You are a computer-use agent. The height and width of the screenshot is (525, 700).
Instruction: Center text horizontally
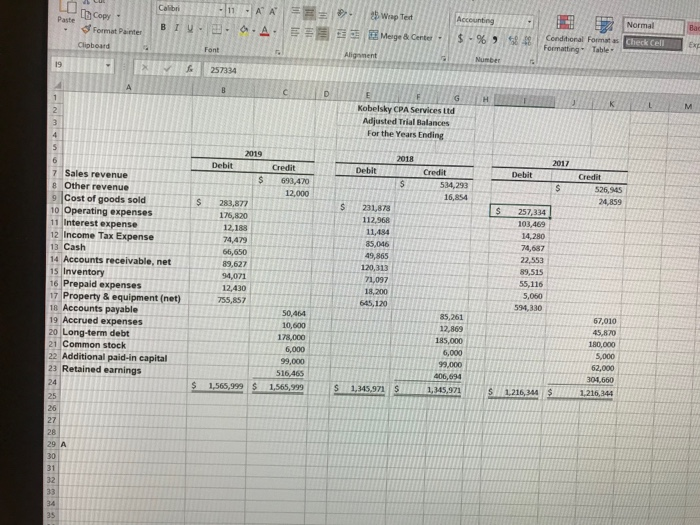(x=308, y=33)
